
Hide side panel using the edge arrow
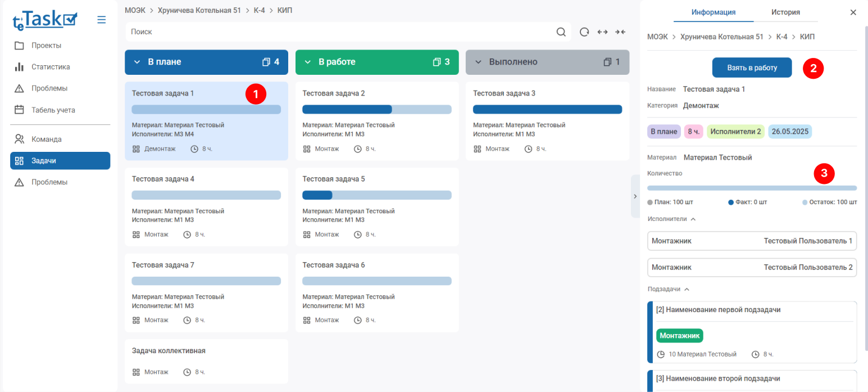tap(635, 196)
